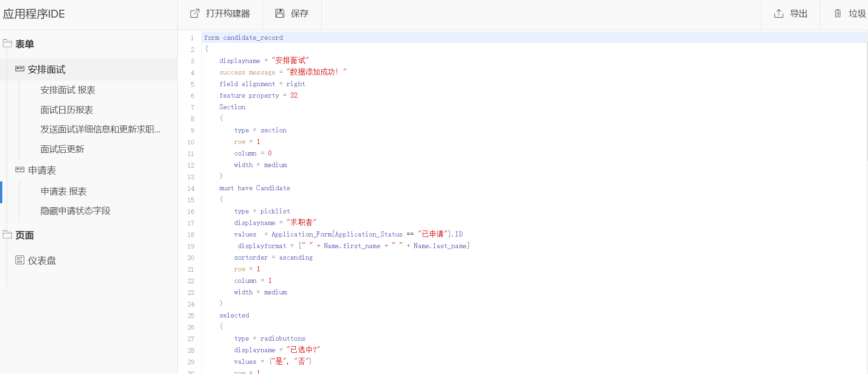Open 安排面试 报表 in the tree
Image resolution: width=868 pixels, height=374 pixels.
point(68,90)
